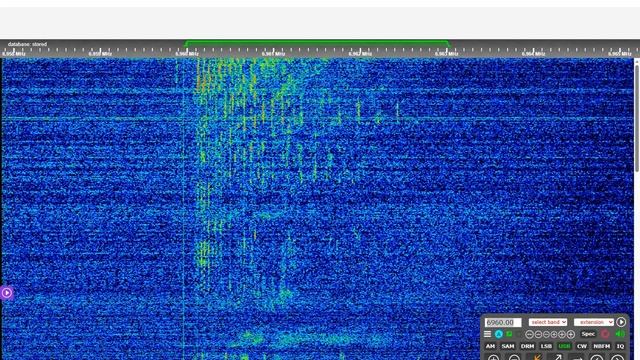
Task: Click the small green square icon beside A
Action: coord(509,334)
